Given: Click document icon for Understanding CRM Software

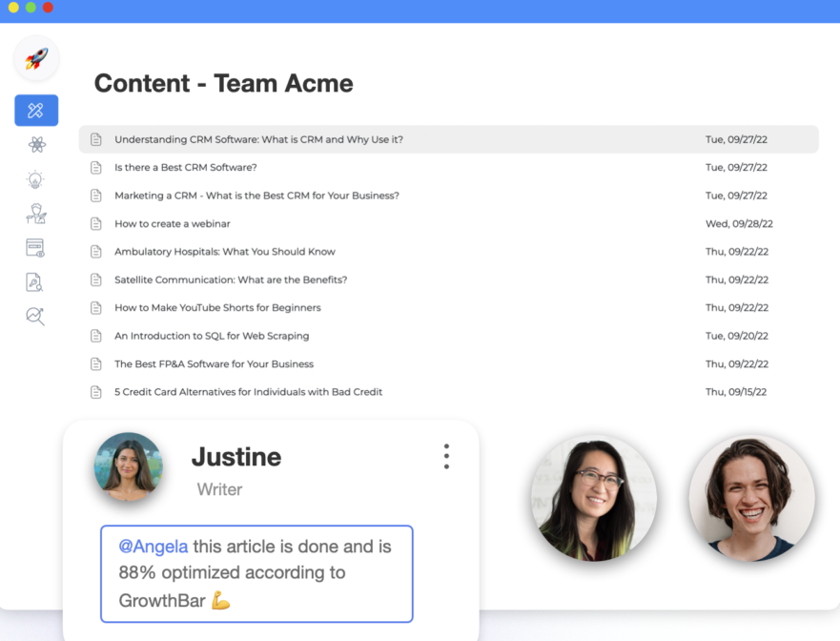Looking at the screenshot, I should [96, 139].
